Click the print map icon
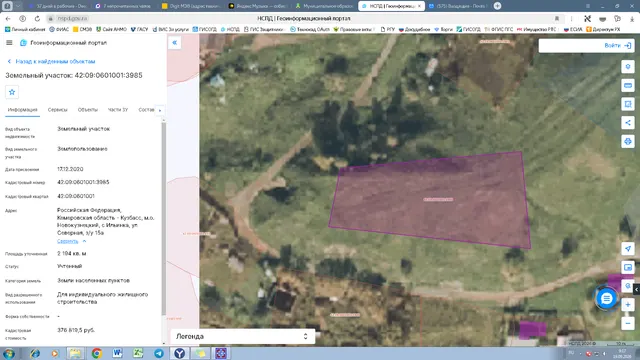640x360 pixels. click(628, 142)
